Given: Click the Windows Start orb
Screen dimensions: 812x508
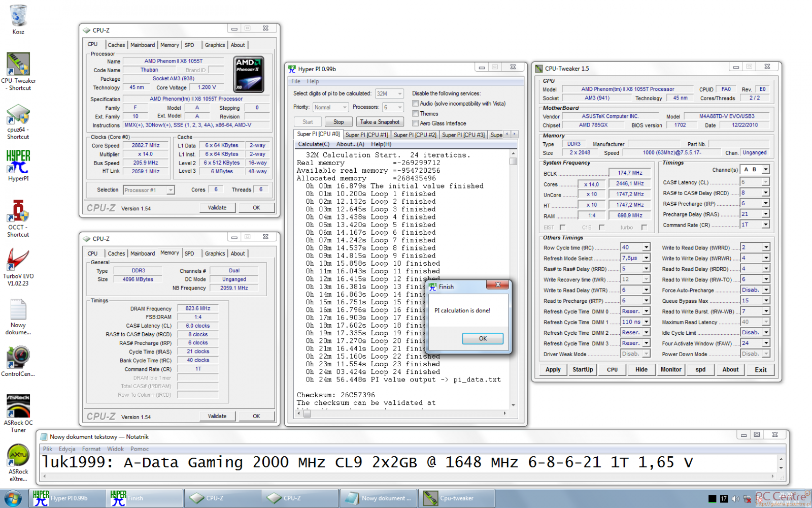Looking at the screenshot, I should pyautogui.click(x=13, y=498).
